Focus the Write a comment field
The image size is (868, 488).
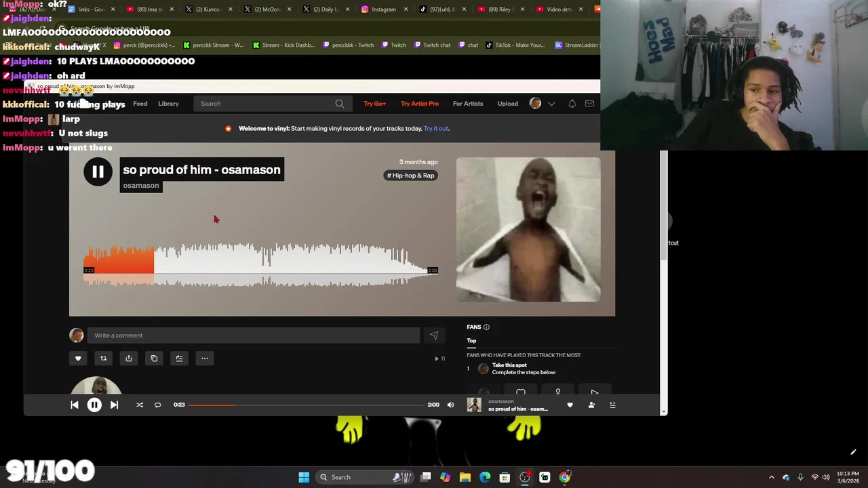(254, 335)
